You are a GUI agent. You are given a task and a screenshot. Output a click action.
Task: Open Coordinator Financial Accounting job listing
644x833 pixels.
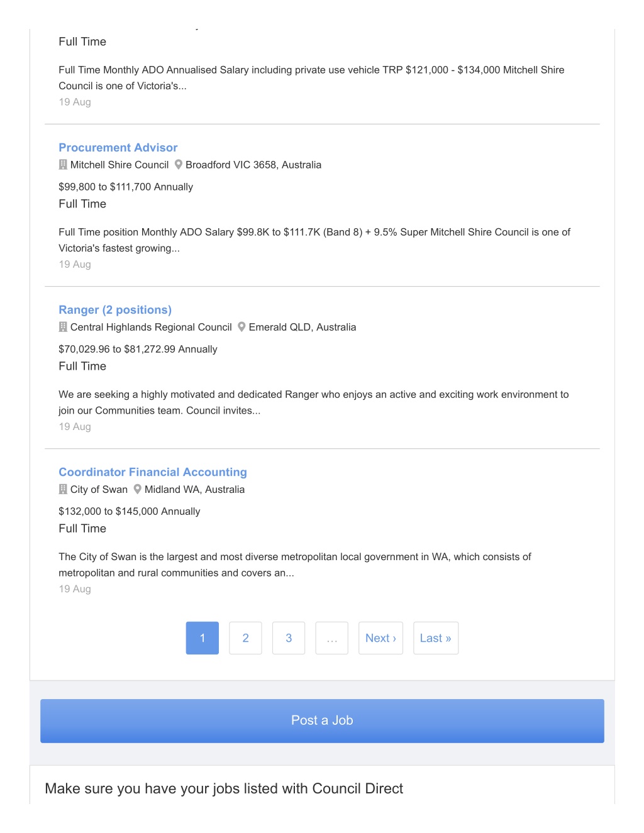(153, 472)
